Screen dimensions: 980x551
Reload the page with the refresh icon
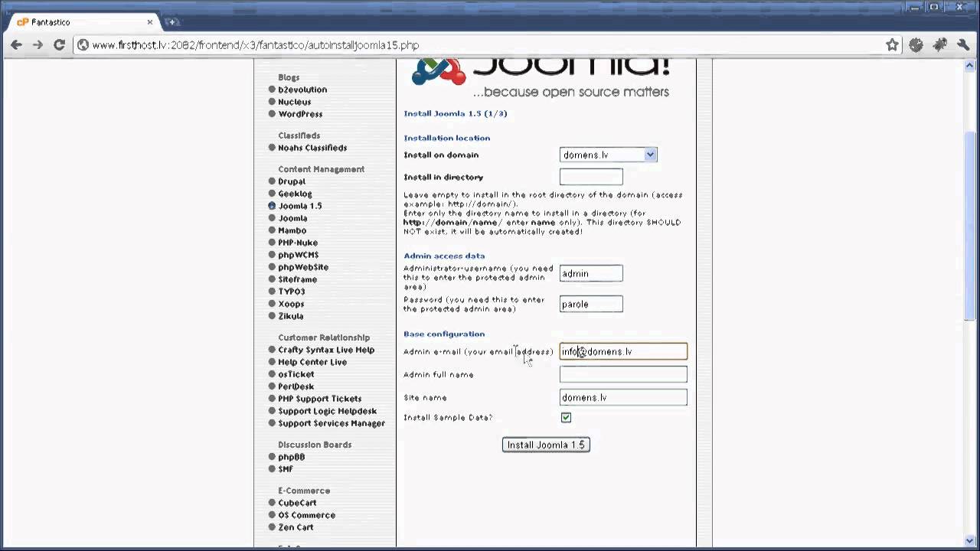tap(59, 45)
